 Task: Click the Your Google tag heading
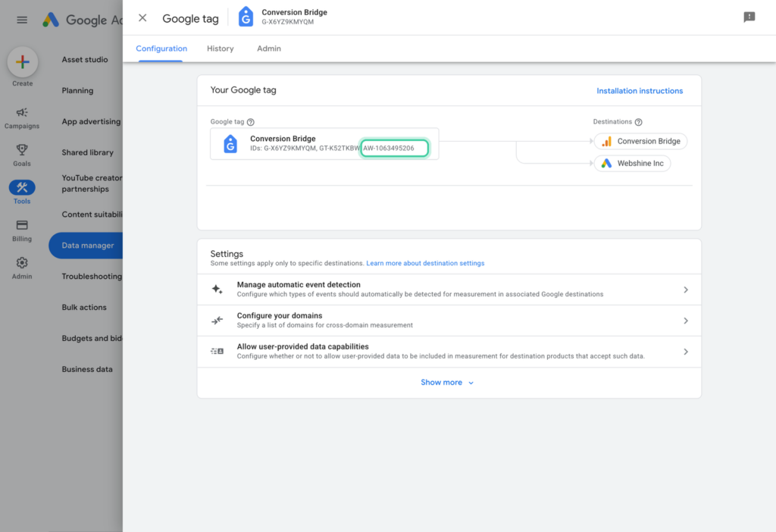tap(243, 90)
